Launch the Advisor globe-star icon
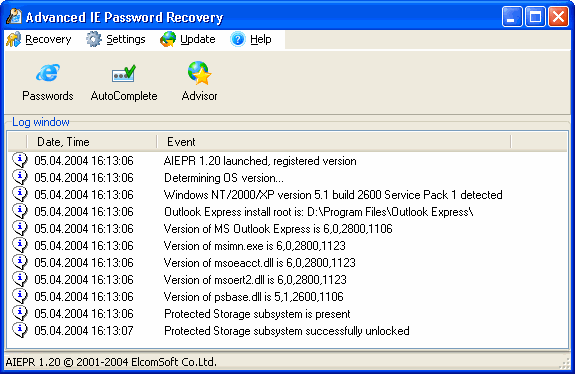 [x=199, y=73]
